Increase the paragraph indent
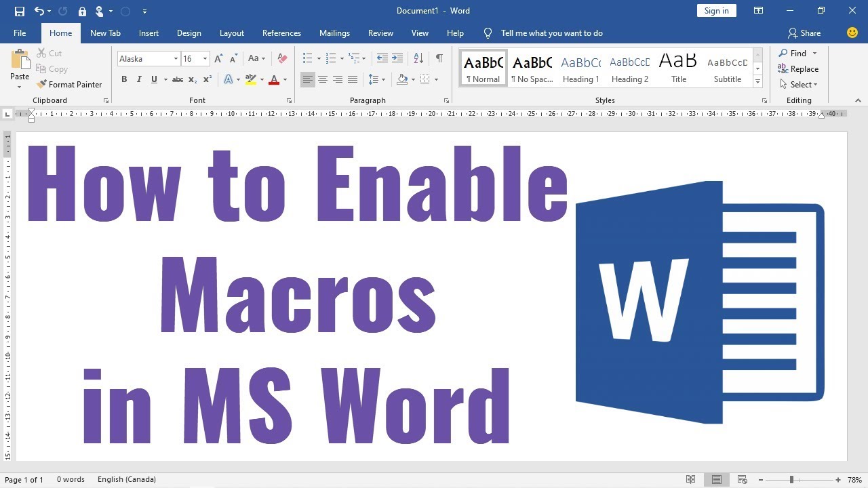The width and height of the screenshot is (868, 488). click(x=397, y=58)
